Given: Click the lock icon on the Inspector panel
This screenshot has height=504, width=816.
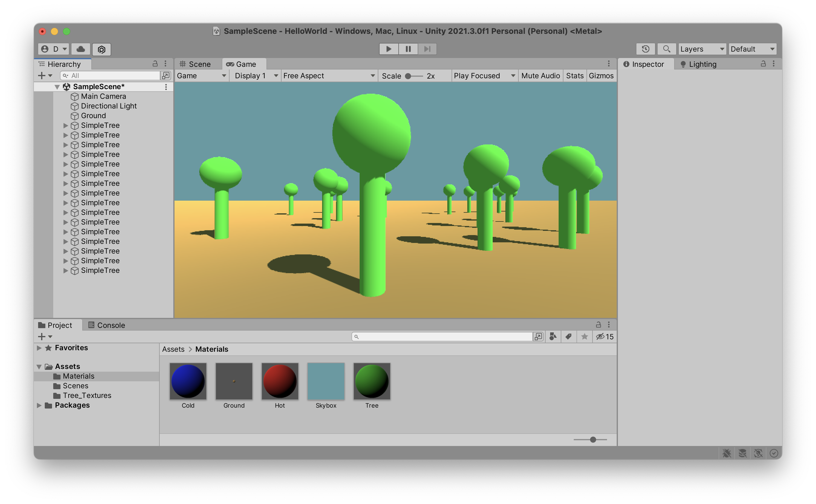Looking at the screenshot, I should [x=764, y=63].
